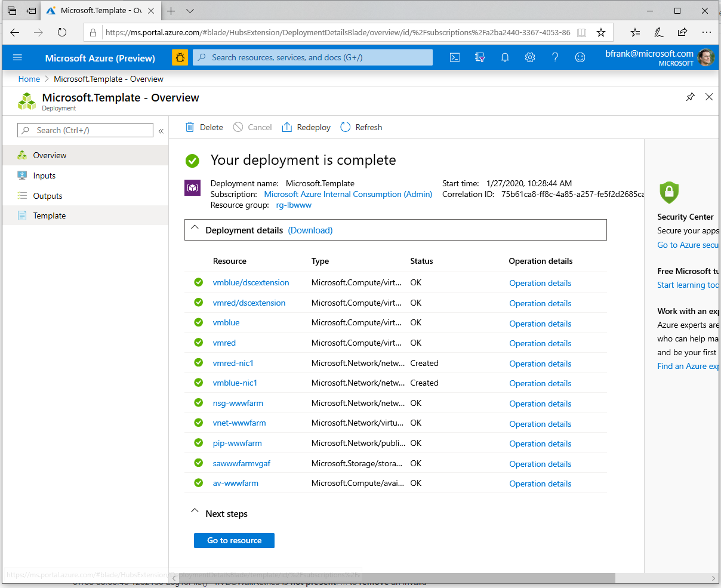This screenshot has width=721, height=588.
Task: Click the directory and subscription filter icon
Action: (x=480, y=57)
